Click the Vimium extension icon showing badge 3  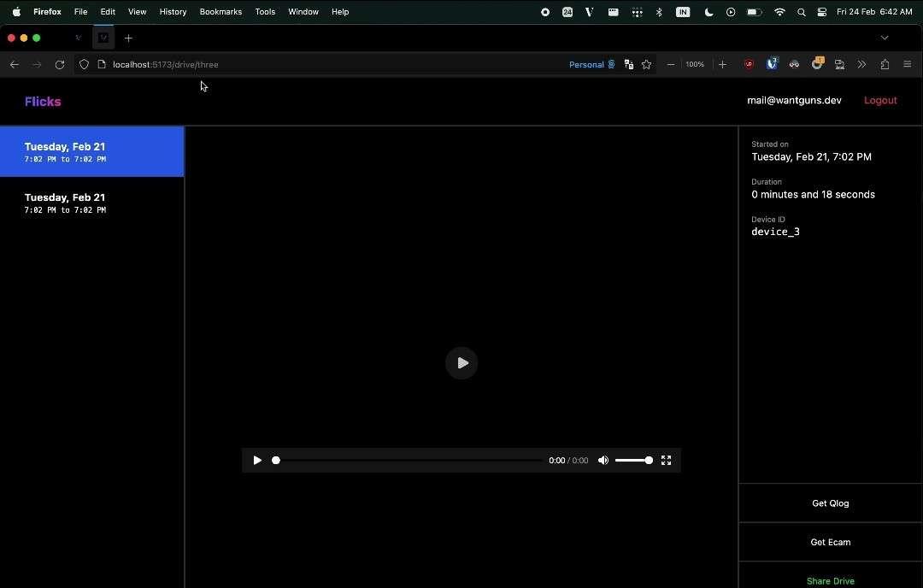[x=773, y=64]
